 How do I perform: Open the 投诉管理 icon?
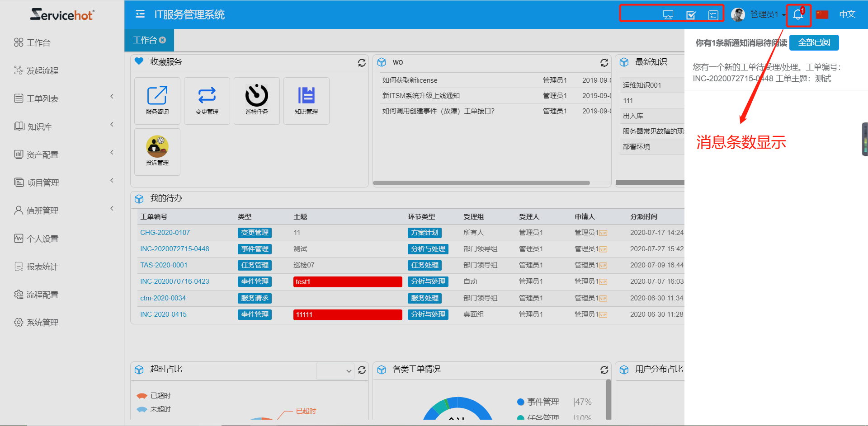pyautogui.click(x=157, y=151)
